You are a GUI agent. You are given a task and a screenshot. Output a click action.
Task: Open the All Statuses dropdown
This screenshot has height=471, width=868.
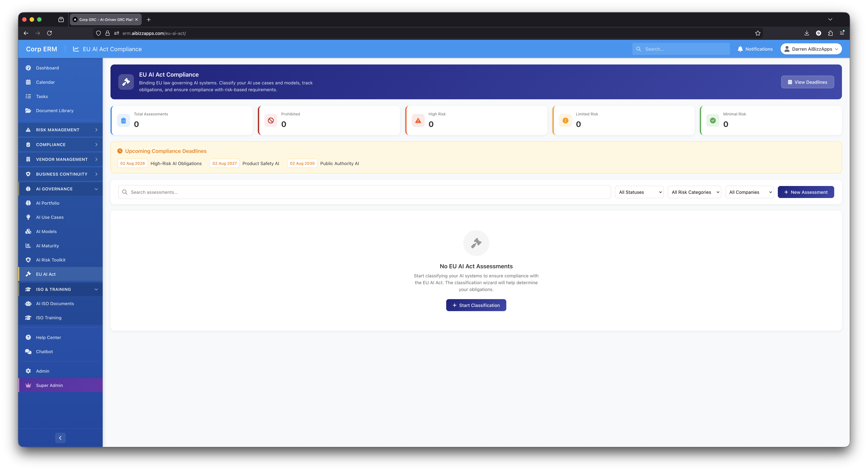coord(639,192)
